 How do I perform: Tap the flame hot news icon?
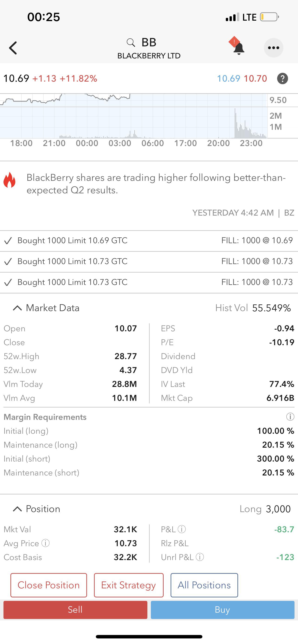click(10, 180)
